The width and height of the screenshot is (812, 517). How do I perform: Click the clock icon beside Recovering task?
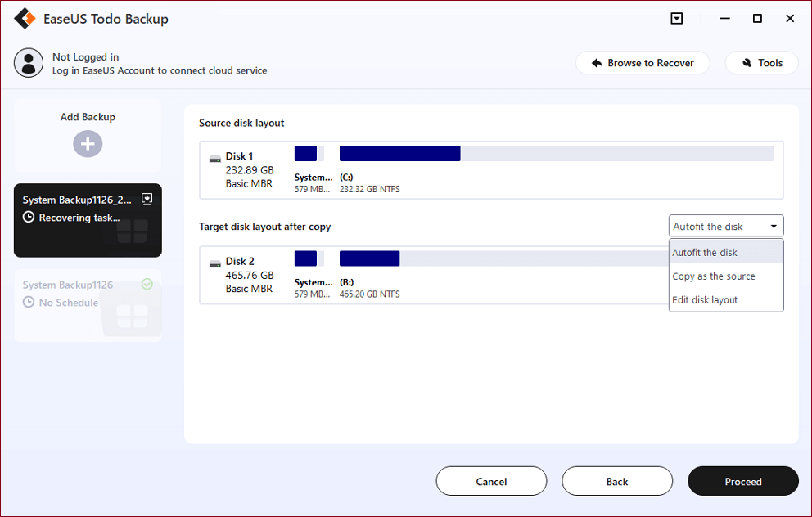tap(29, 218)
